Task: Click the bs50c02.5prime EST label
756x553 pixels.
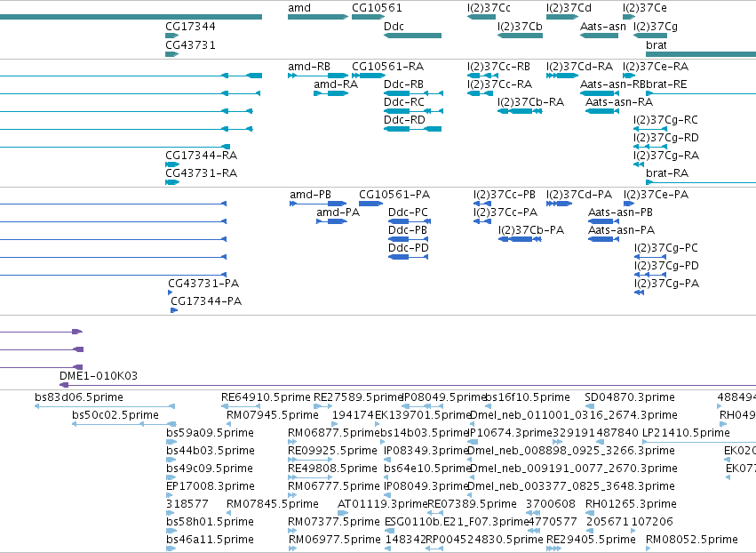Action: click(115, 415)
